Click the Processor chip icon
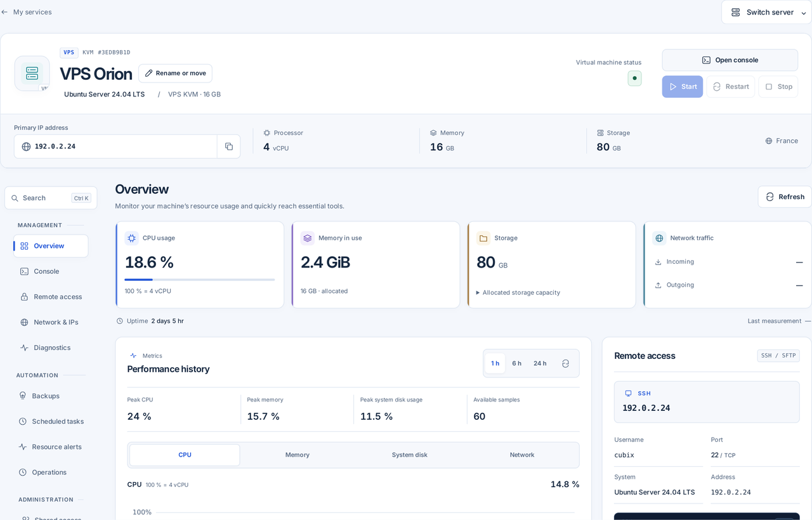The image size is (812, 520). click(267, 133)
